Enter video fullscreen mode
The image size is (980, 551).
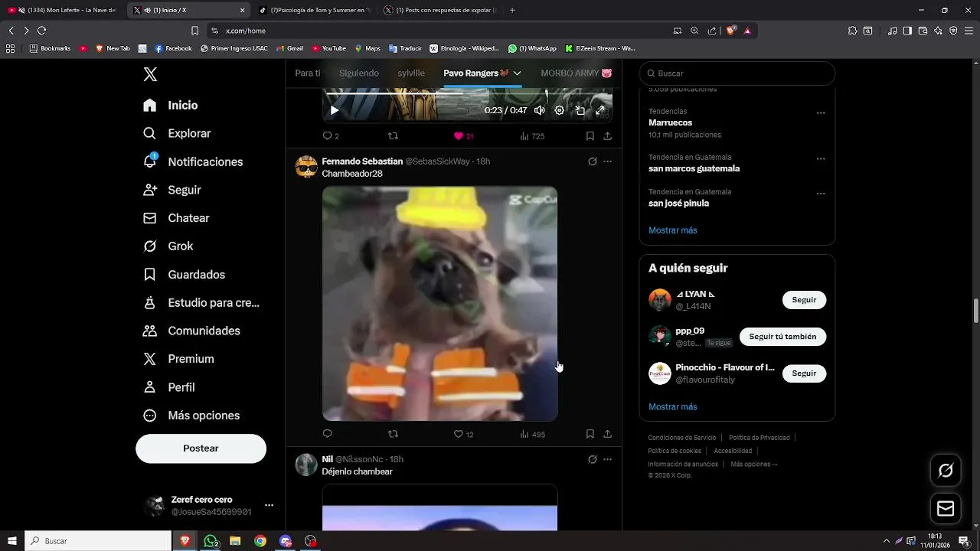coord(600,110)
